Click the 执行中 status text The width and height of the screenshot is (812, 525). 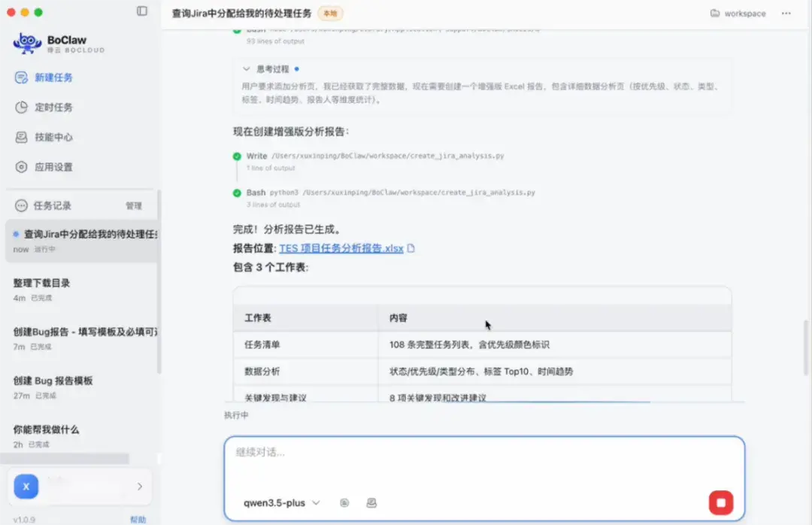coord(236,415)
